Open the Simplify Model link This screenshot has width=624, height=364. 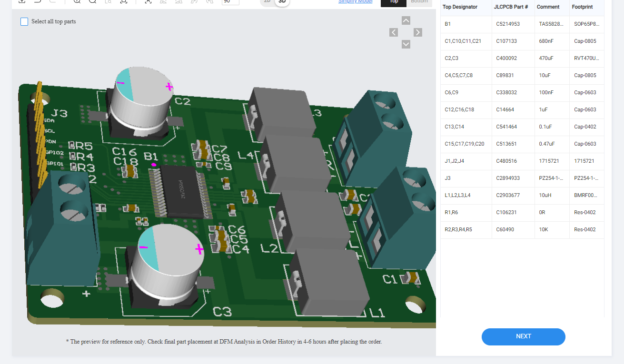[x=356, y=1]
